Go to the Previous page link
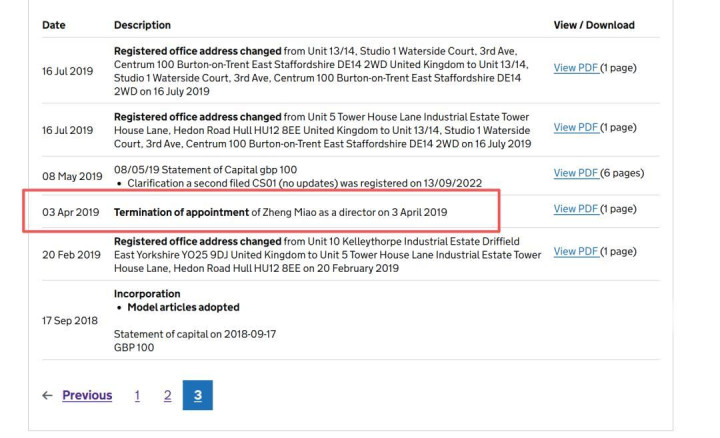The width and height of the screenshot is (720, 438). tap(87, 395)
